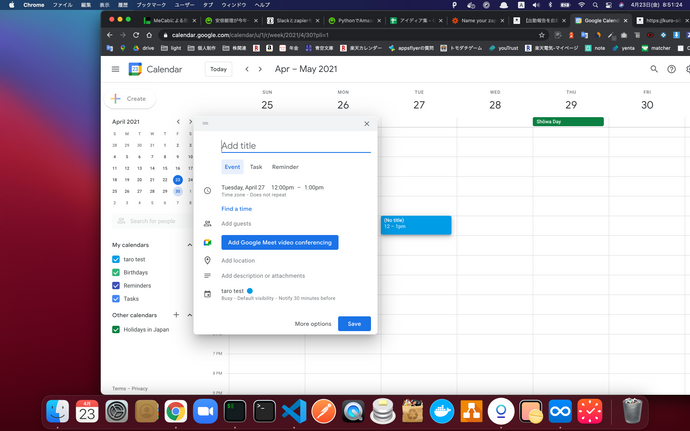Click Add description or attachments field
690x431 pixels.
tap(263, 276)
